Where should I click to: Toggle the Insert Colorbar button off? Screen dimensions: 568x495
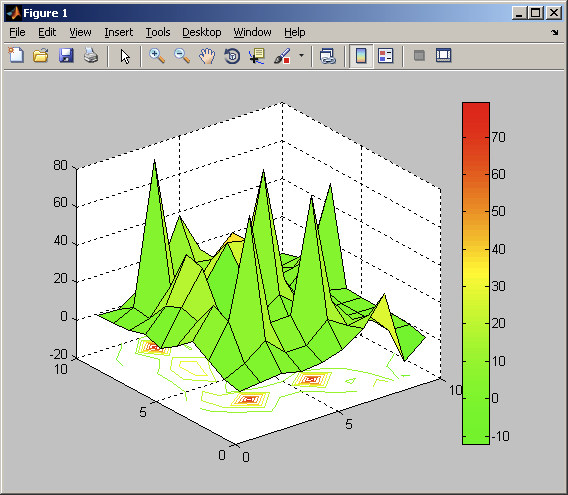click(x=361, y=56)
